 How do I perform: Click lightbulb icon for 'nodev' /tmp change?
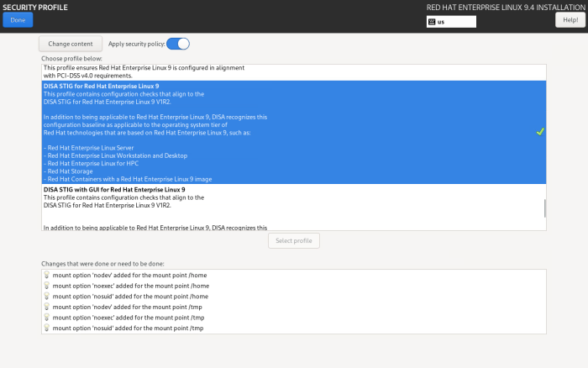pyautogui.click(x=46, y=307)
